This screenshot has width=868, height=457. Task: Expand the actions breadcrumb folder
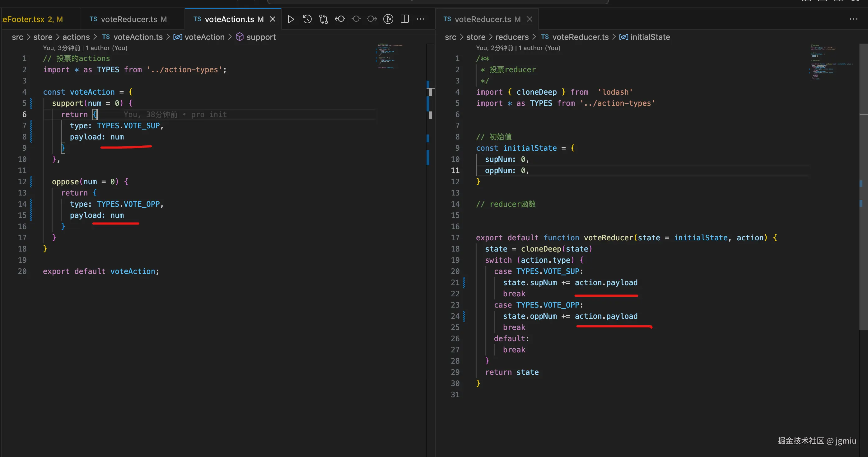pyautogui.click(x=76, y=37)
